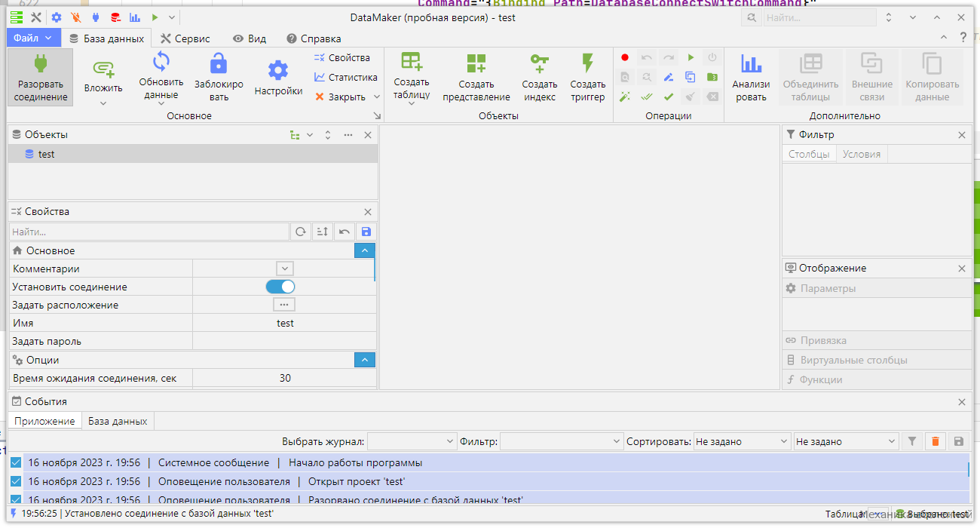This screenshot has height=528, width=980.
Task: Open the База данных events tab
Action: (x=118, y=421)
